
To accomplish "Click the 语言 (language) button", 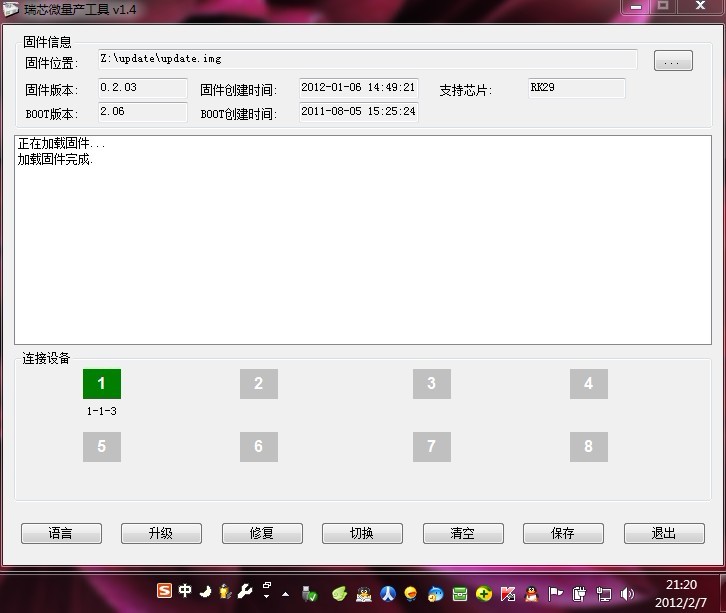I will click(61, 533).
